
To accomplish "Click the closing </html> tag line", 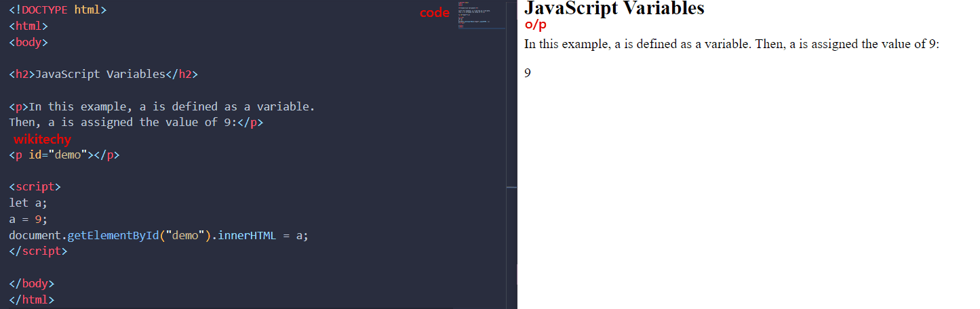I will [32, 299].
